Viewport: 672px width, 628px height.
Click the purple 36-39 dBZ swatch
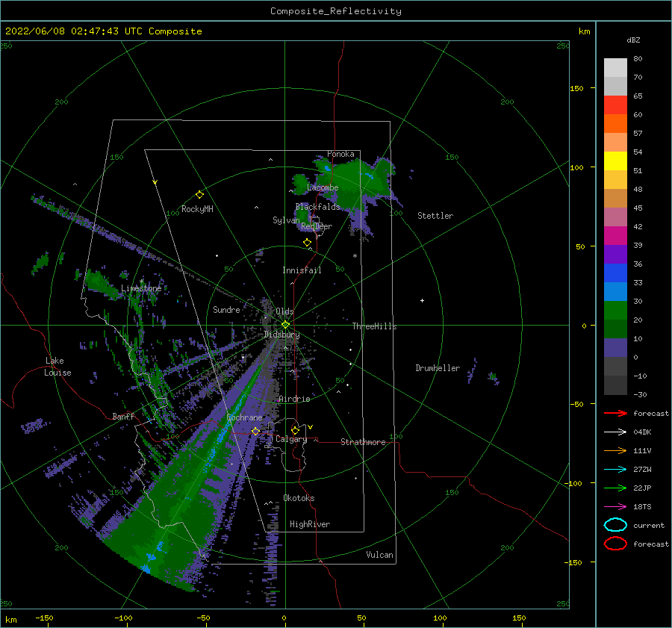pos(615,254)
